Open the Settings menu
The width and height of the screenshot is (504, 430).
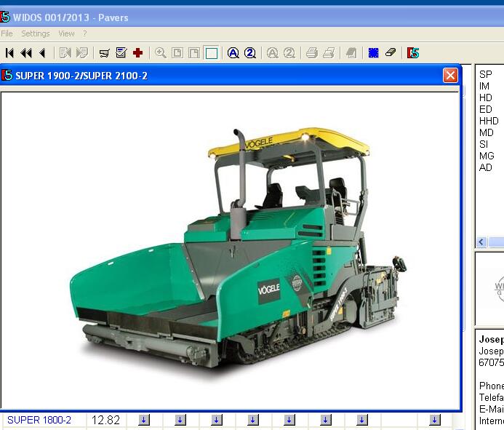(x=35, y=33)
